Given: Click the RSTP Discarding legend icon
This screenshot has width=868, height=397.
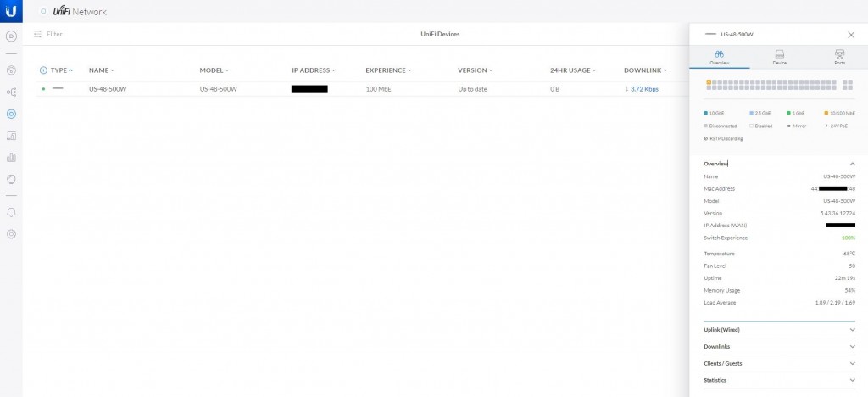Looking at the screenshot, I should (x=706, y=138).
